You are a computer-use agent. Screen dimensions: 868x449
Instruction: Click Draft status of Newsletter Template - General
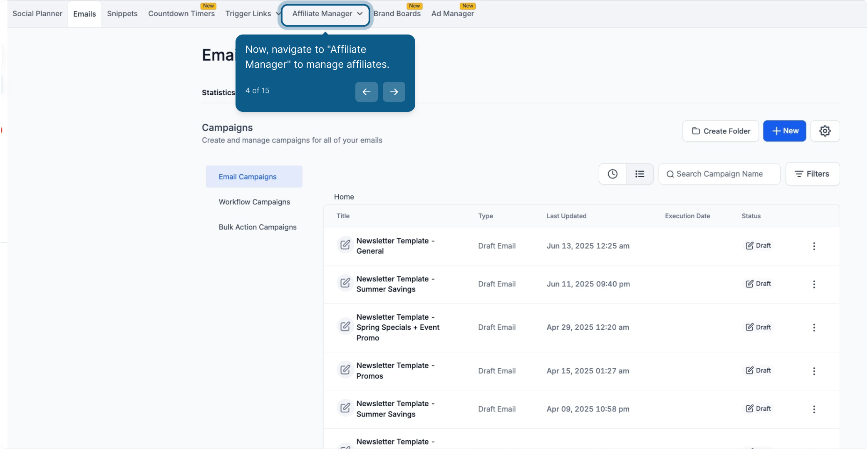[758, 246]
